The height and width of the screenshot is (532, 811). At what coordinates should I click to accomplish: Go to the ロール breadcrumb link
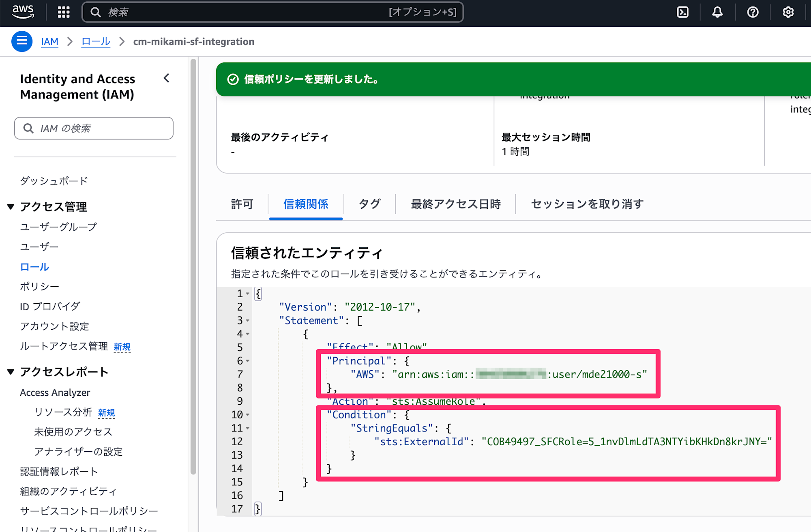click(x=96, y=41)
